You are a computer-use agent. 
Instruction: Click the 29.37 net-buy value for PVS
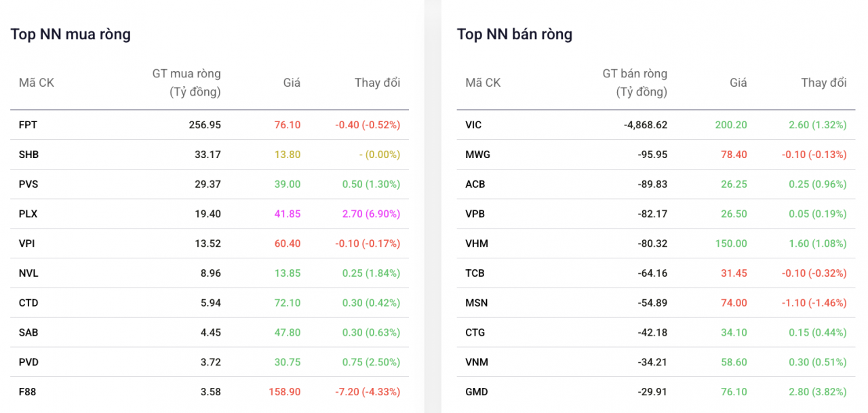tap(208, 184)
